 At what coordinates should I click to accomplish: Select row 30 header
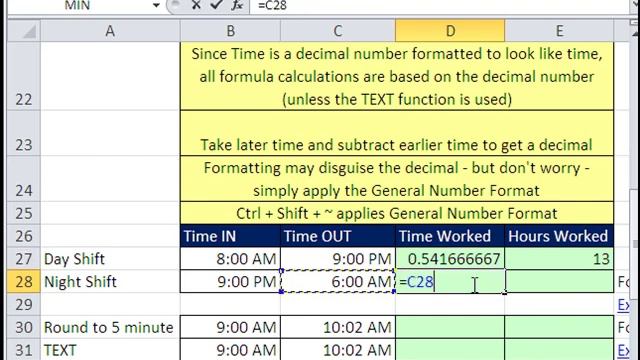24,327
